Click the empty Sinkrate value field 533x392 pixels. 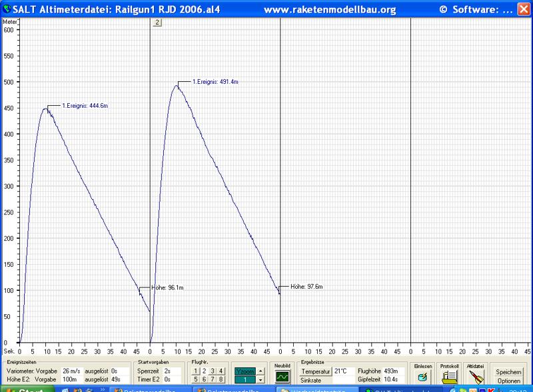click(342, 380)
